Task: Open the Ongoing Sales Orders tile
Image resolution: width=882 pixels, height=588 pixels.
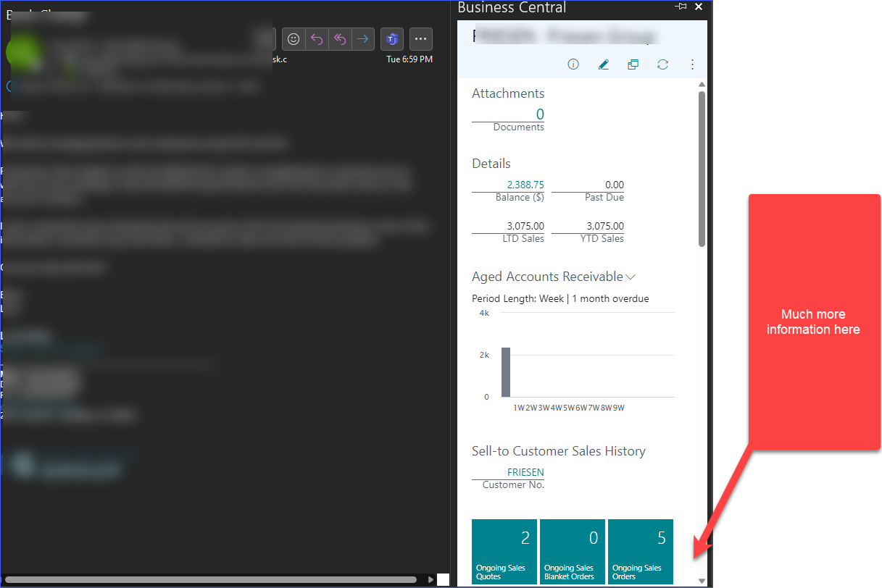Action: 641,552
